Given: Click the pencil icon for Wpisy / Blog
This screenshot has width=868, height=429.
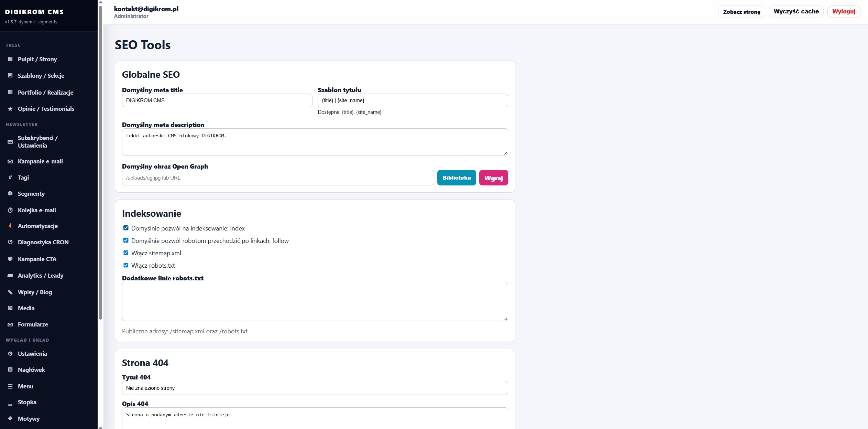Looking at the screenshot, I should pyautogui.click(x=10, y=292).
